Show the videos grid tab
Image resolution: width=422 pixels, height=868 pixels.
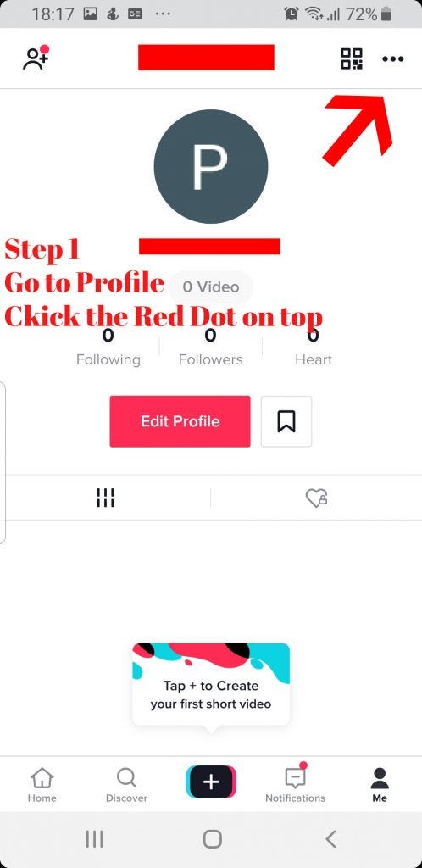[x=105, y=497]
